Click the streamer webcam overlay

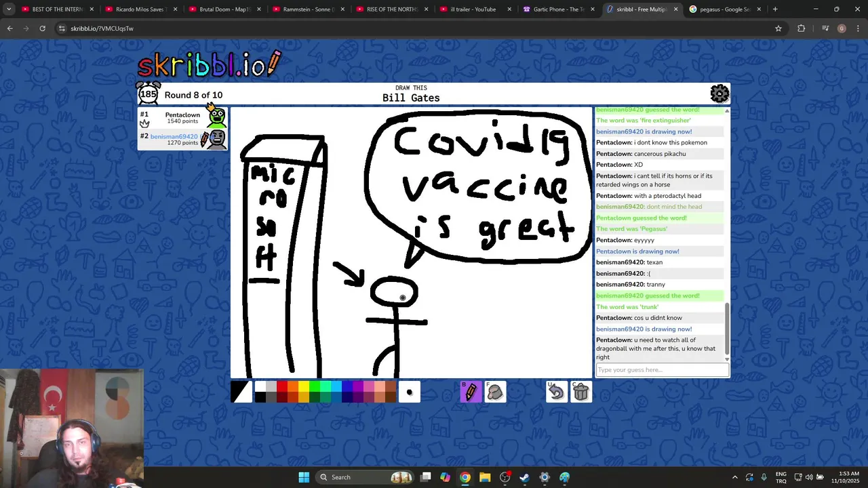(x=72, y=428)
